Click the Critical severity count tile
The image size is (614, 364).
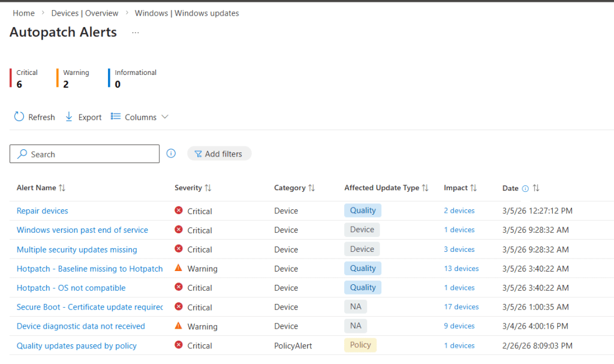point(26,79)
